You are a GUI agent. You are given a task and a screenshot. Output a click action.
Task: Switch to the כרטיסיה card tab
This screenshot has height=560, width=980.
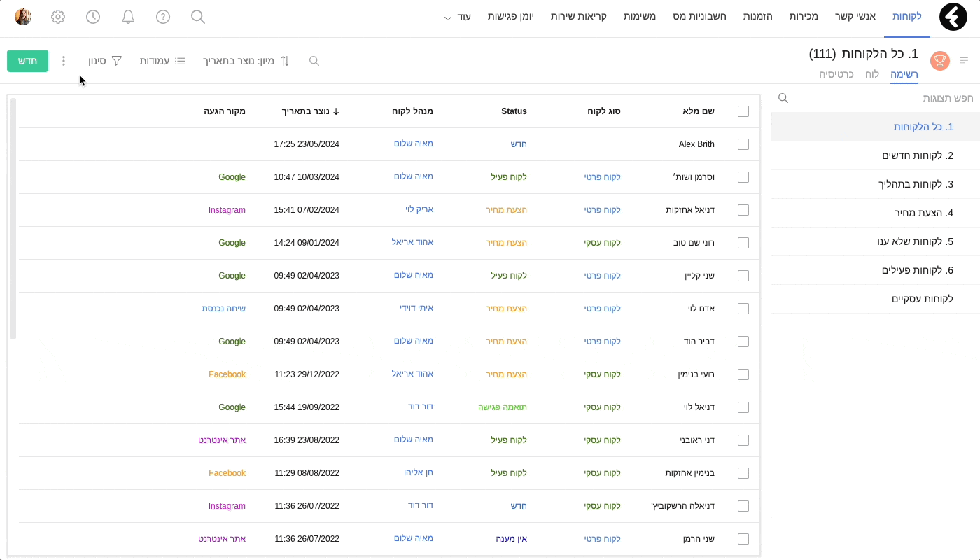point(836,73)
